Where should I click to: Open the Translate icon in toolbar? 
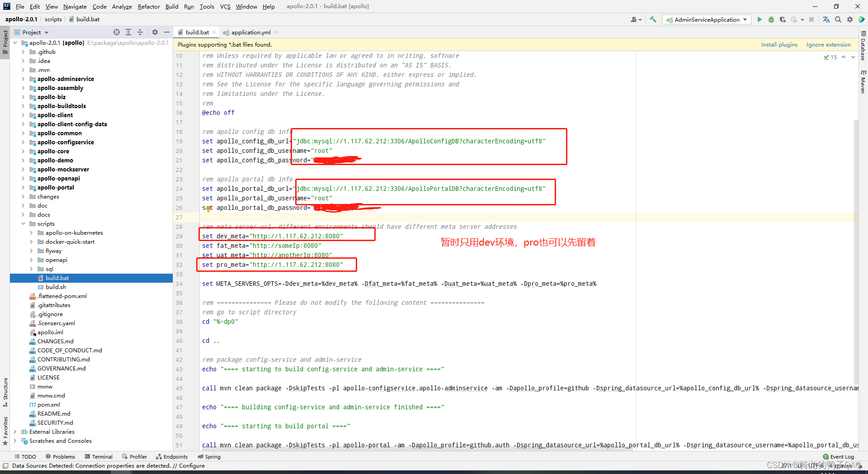(x=826, y=19)
